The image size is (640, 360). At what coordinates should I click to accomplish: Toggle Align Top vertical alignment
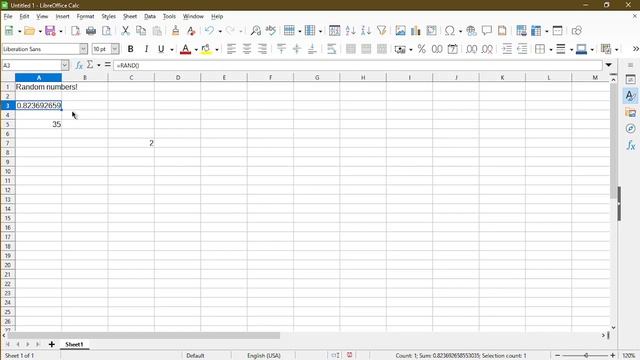point(281,49)
